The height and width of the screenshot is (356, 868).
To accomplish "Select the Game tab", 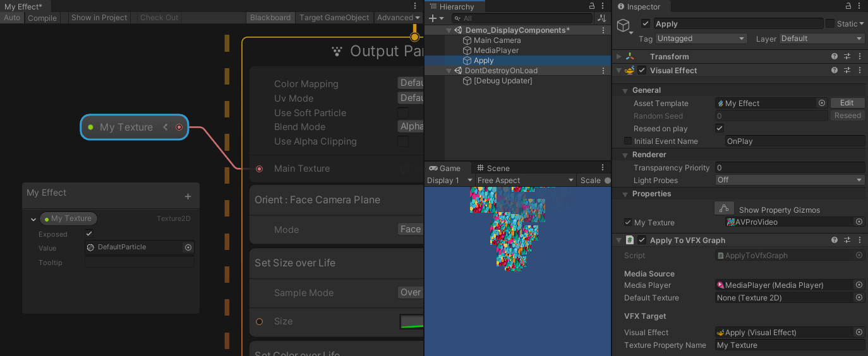I will [x=445, y=168].
